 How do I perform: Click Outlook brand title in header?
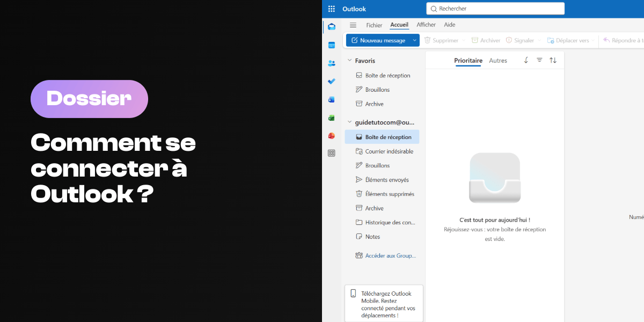tap(354, 9)
